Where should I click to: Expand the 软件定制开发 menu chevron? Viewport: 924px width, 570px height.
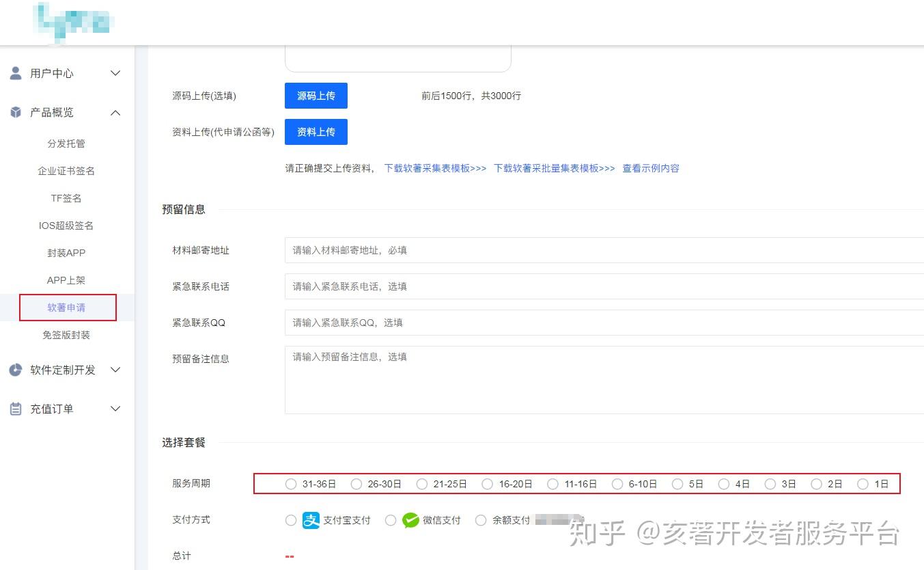115,370
